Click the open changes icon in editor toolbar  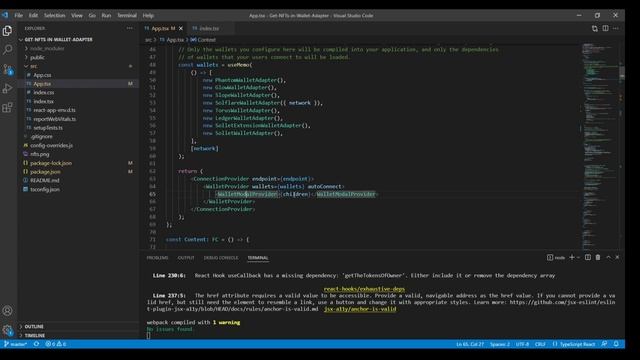pos(595,28)
